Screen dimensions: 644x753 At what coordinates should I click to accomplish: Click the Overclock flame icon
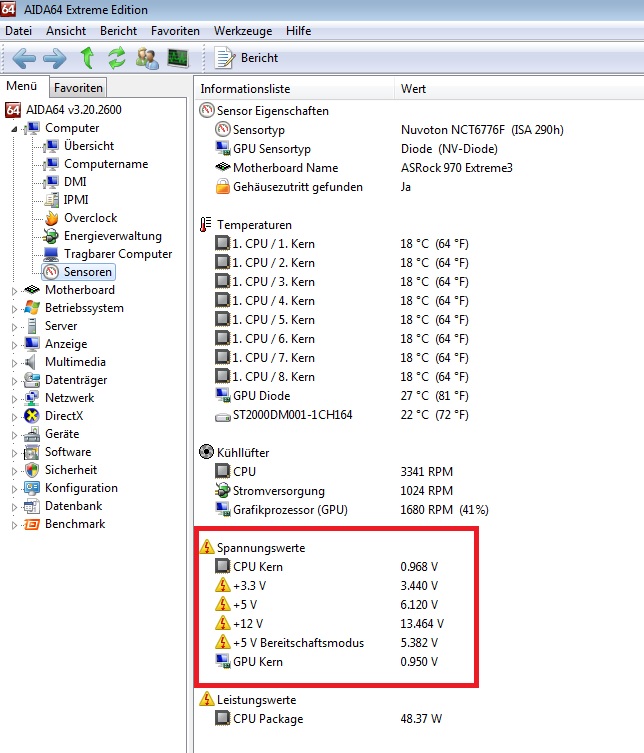tap(51, 218)
